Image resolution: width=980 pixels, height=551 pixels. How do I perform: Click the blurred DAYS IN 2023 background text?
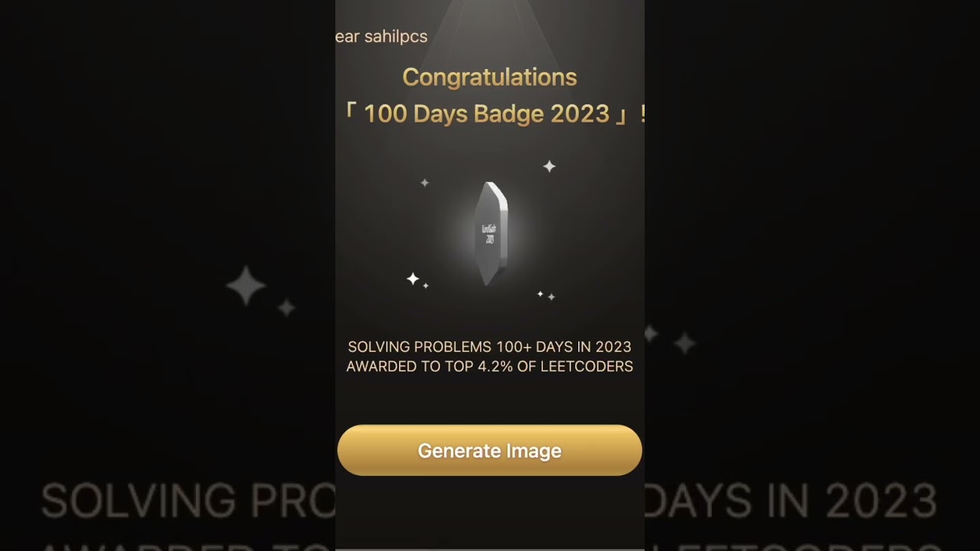[792, 501]
